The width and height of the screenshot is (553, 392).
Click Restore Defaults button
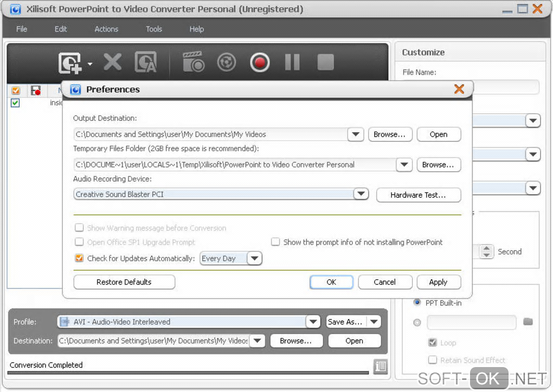click(124, 282)
